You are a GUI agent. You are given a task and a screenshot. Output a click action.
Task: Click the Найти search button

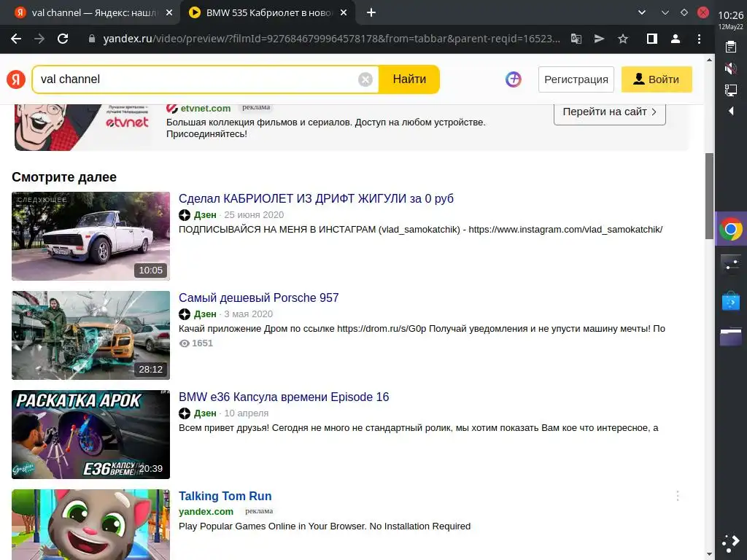[409, 79]
